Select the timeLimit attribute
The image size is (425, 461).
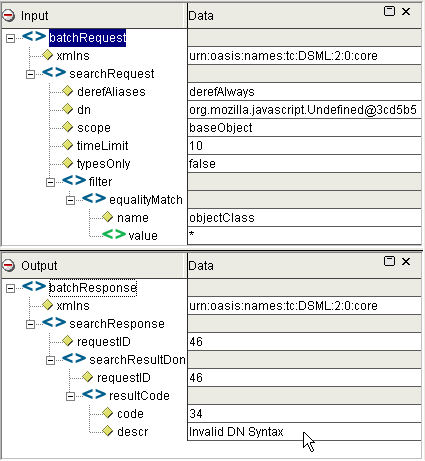[102, 146]
